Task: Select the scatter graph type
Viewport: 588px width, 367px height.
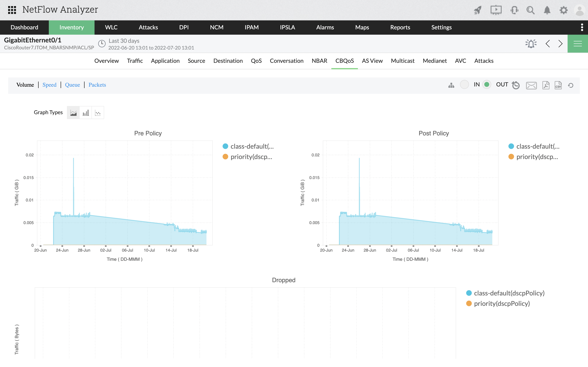Action: coord(98,112)
